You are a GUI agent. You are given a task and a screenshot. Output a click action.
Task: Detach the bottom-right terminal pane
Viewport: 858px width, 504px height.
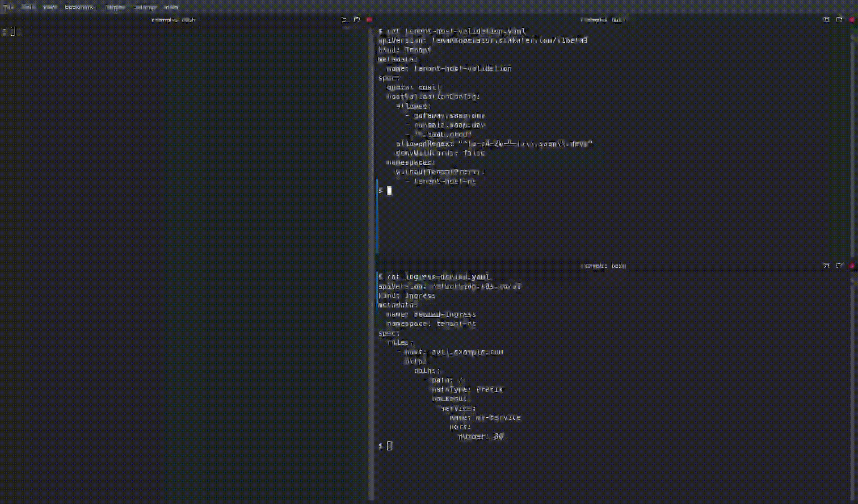click(839, 265)
